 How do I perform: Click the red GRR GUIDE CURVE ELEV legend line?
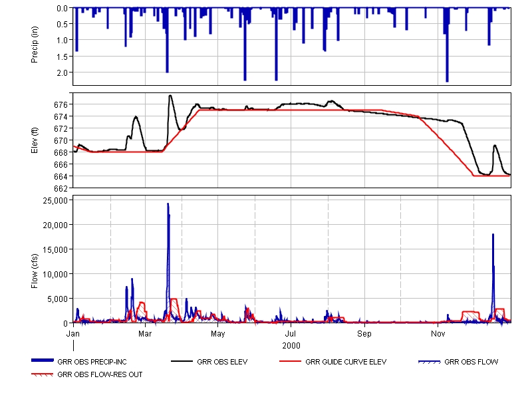pos(291,362)
